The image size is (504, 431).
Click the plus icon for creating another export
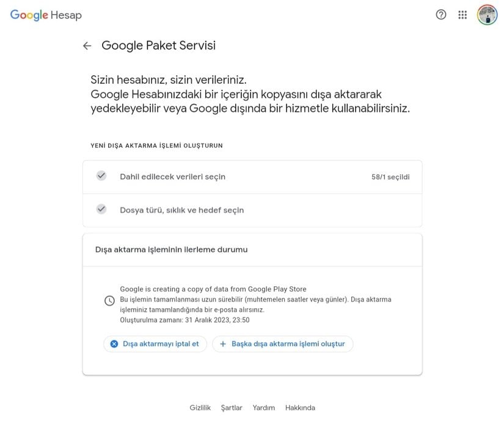click(223, 344)
